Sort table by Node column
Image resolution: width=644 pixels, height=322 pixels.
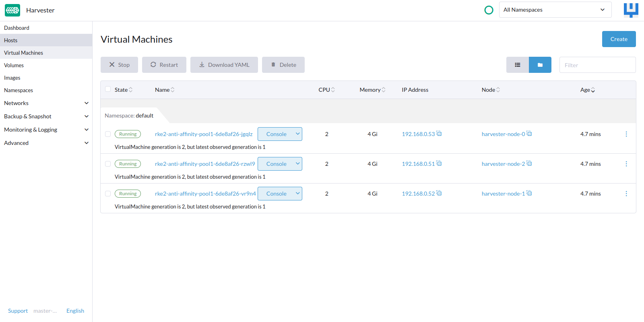[491, 90]
